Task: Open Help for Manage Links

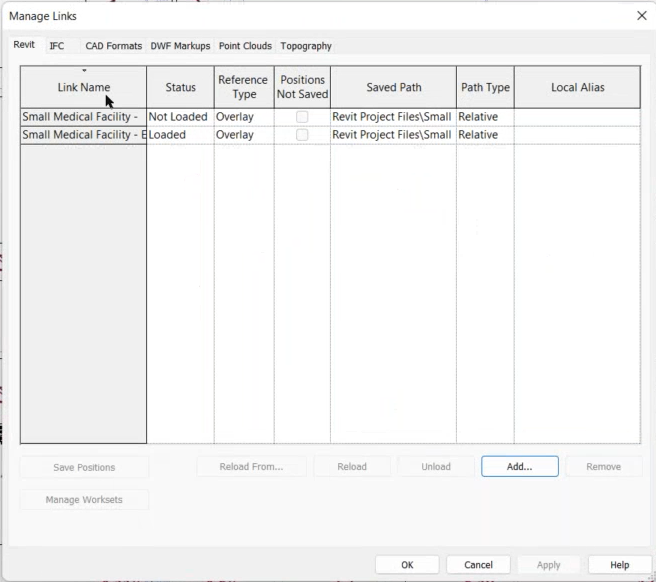Action: pos(620,565)
